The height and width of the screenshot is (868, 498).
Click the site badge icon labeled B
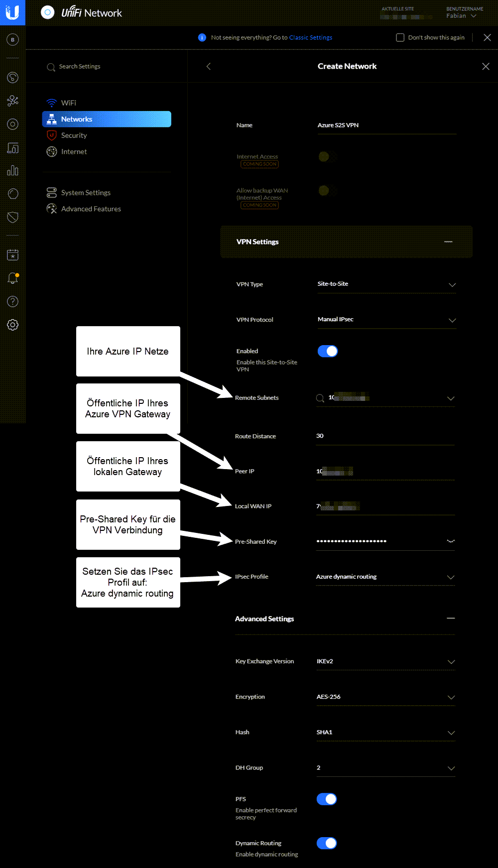(13, 39)
